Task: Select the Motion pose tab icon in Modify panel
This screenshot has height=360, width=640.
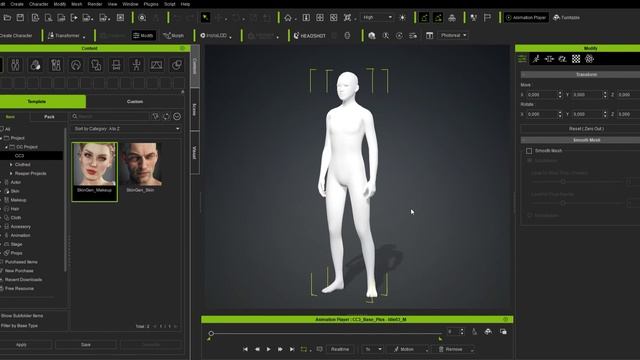Action: point(536,59)
